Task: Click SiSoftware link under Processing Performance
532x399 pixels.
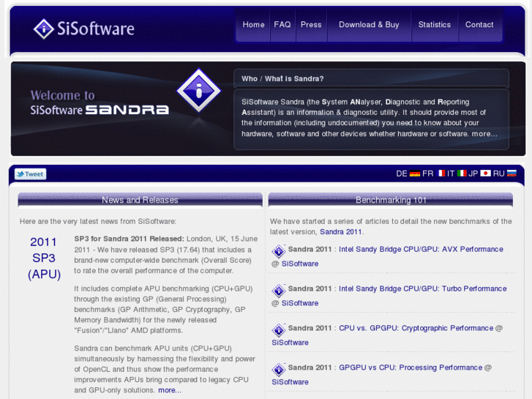Action: pos(290,382)
